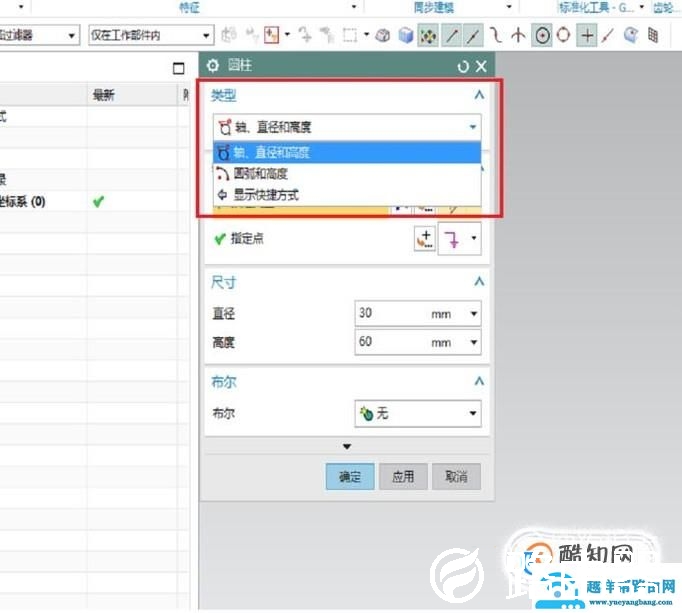Screen dimensions: 682x613
Task: Maximize the navigator panel with the square icon
Action: [x=179, y=68]
